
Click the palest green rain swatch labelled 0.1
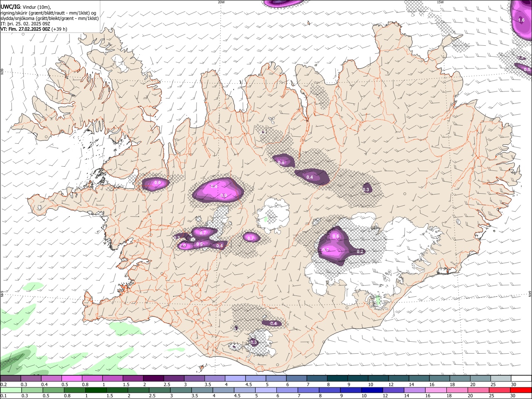coord(11,390)
